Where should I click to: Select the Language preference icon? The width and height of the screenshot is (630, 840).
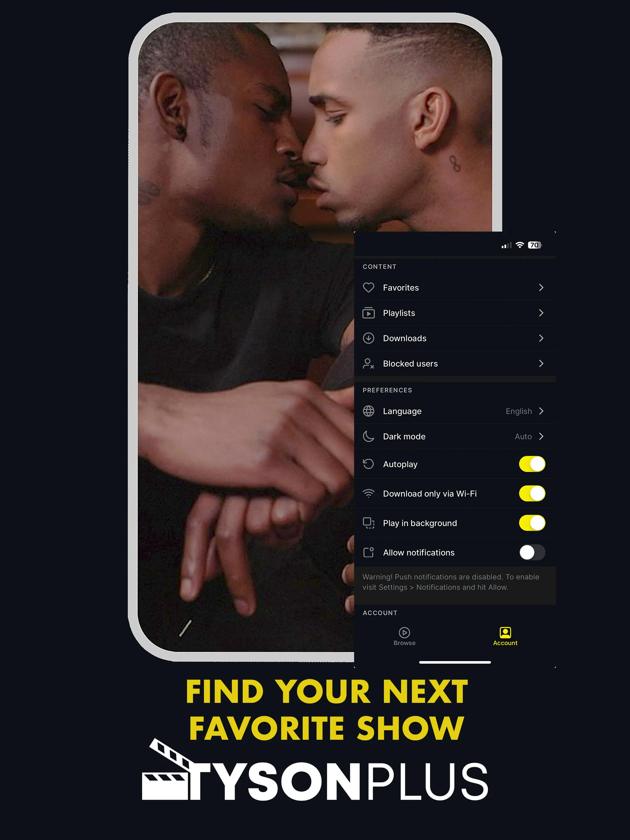point(369,411)
